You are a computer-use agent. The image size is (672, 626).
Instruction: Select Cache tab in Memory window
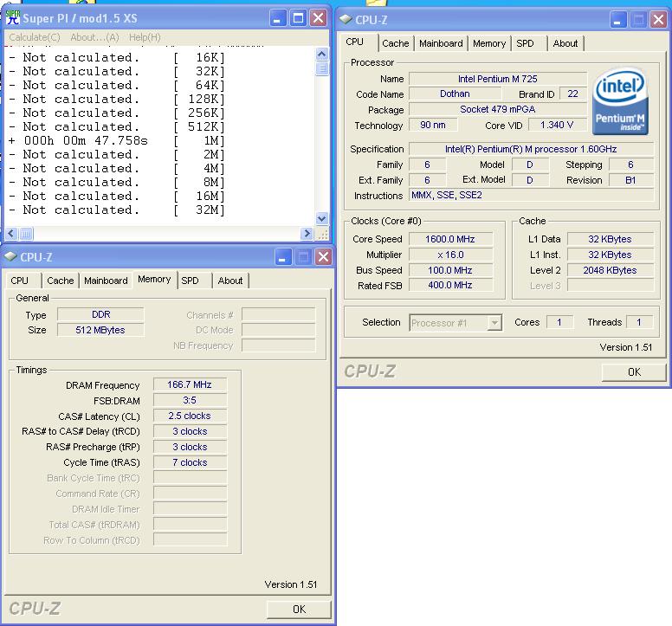click(61, 281)
